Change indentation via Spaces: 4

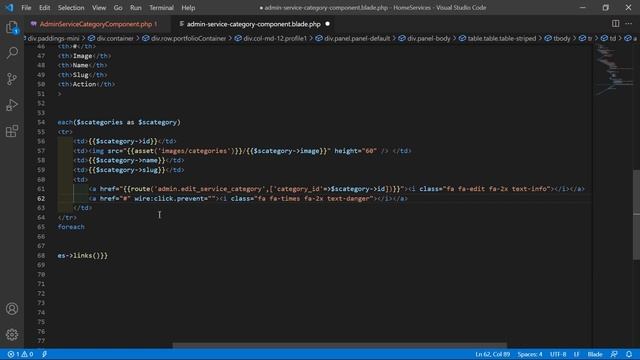point(530,354)
